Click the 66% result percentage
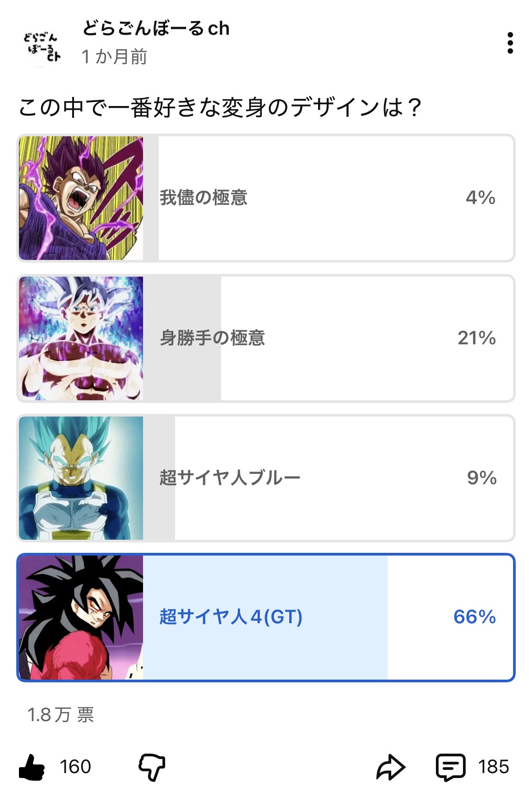The height and width of the screenshot is (792, 532). (x=474, y=617)
